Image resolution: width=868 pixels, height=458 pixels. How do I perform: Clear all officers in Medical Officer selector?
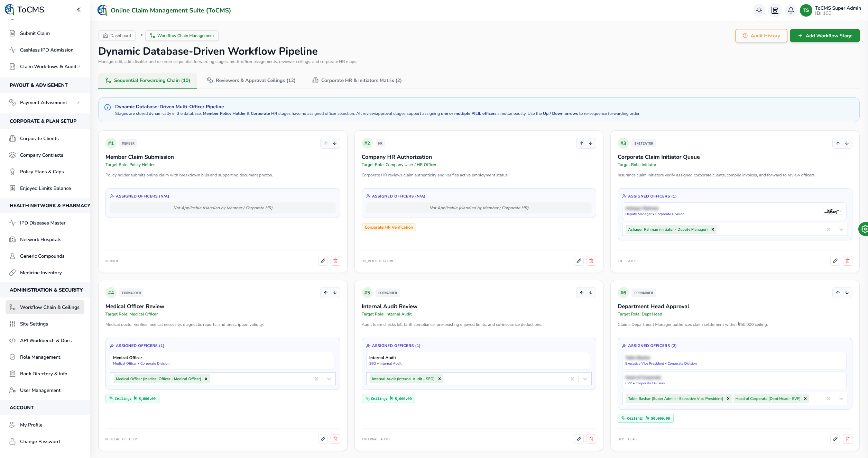316,379
